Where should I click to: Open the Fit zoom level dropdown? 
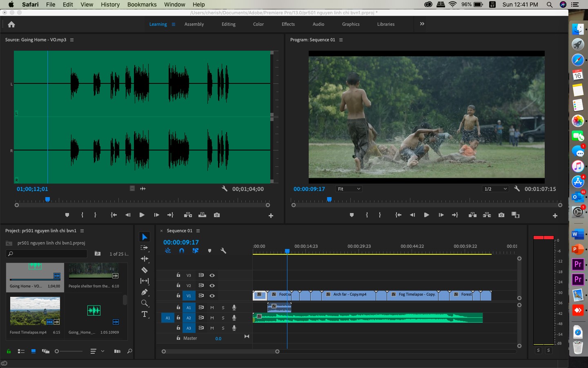point(349,189)
